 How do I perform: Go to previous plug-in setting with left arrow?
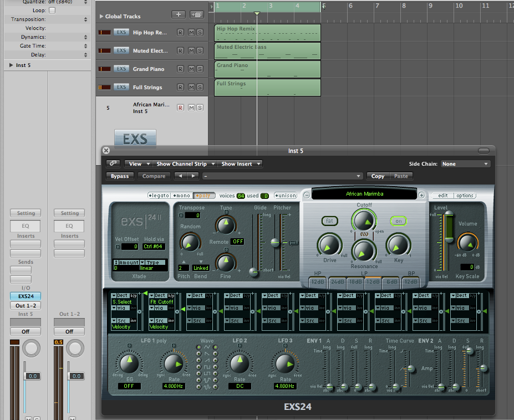pos(180,176)
